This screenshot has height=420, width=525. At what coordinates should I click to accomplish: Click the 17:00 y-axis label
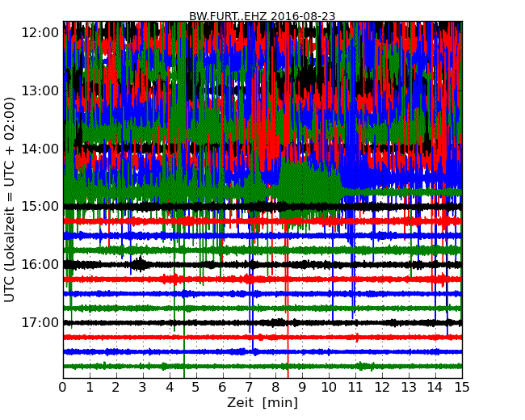point(40,322)
